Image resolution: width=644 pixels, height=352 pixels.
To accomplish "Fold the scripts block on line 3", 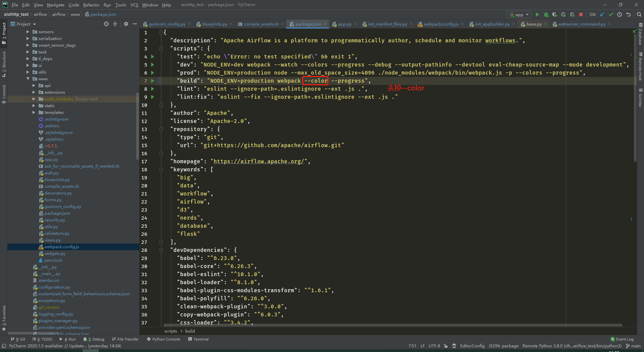I will 161,48.
